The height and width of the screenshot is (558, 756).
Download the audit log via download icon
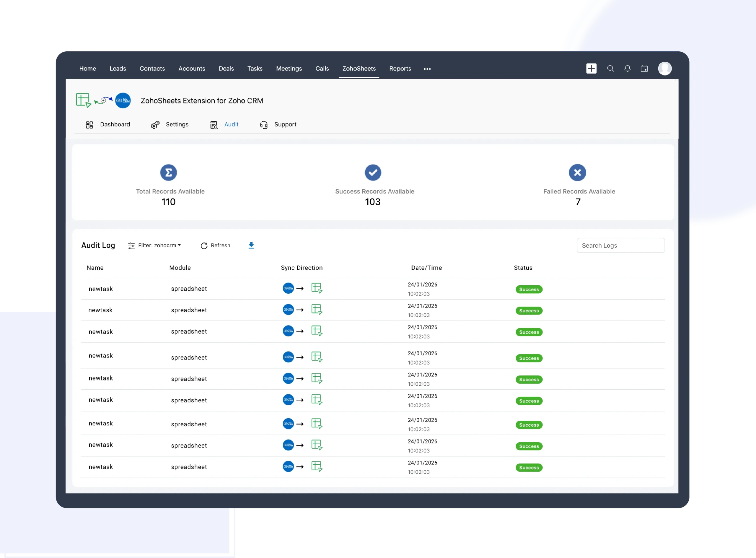pyautogui.click(x=251, y=245)
